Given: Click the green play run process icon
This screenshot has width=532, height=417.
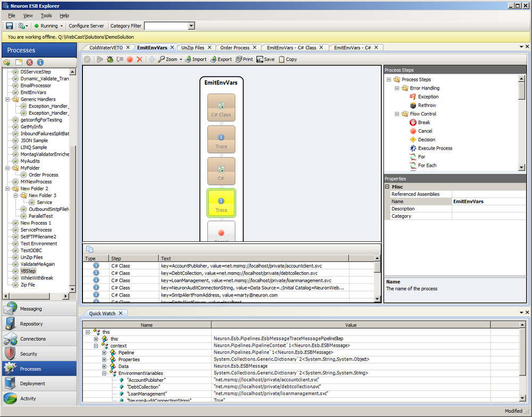Looking at the screenshot, I should 100,60.
